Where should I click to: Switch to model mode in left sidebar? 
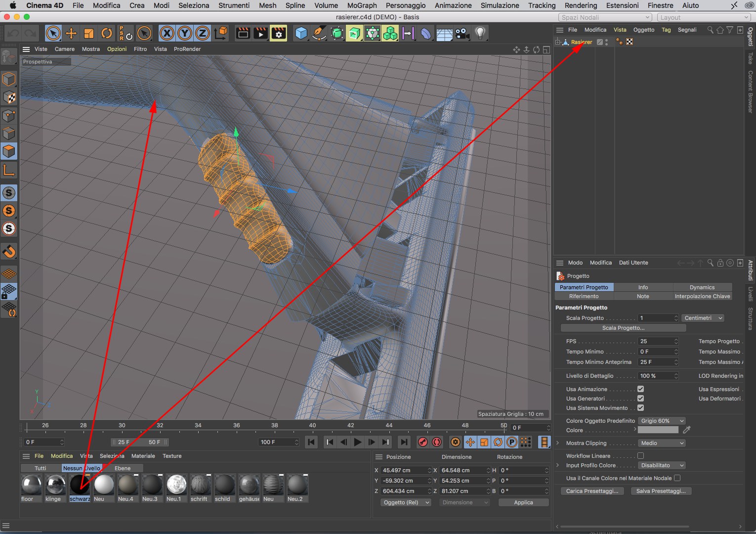(x=9, y=80)
